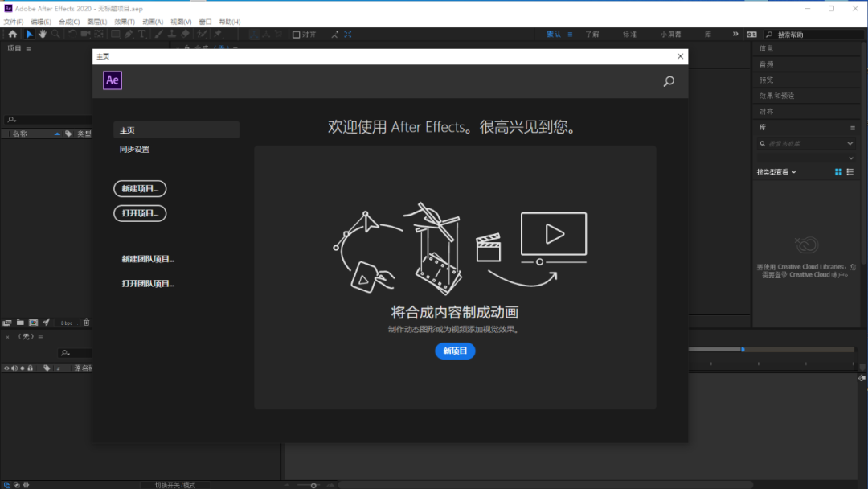This screenshot has width=868, height=489.
Task: Click the interpret footage icon in project panel
Action: point(6,323)
